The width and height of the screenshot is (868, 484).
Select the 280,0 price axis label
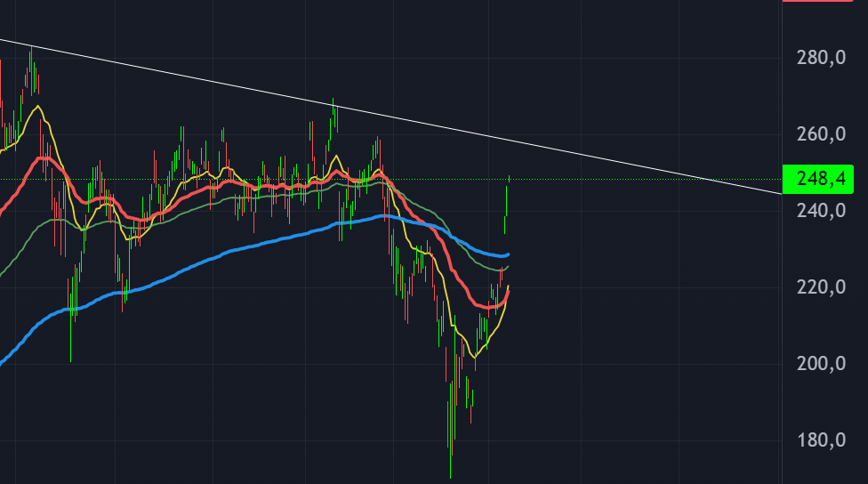tap(821, 57)
